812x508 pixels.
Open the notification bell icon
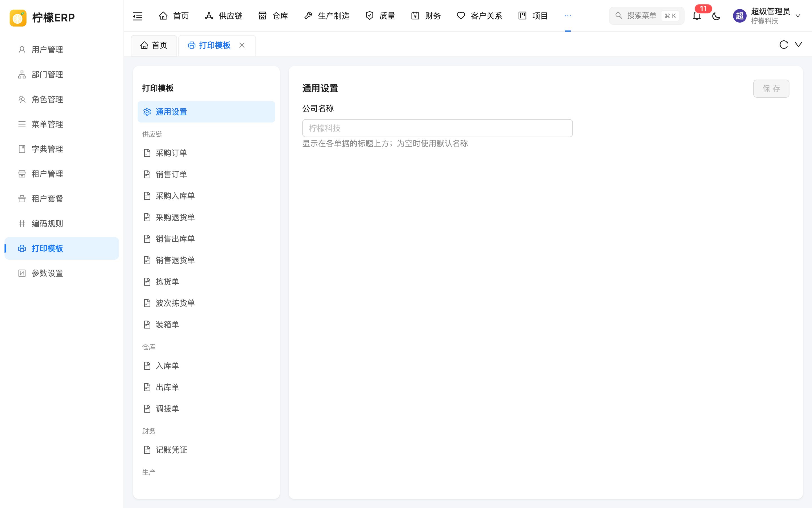click(697, 16)
